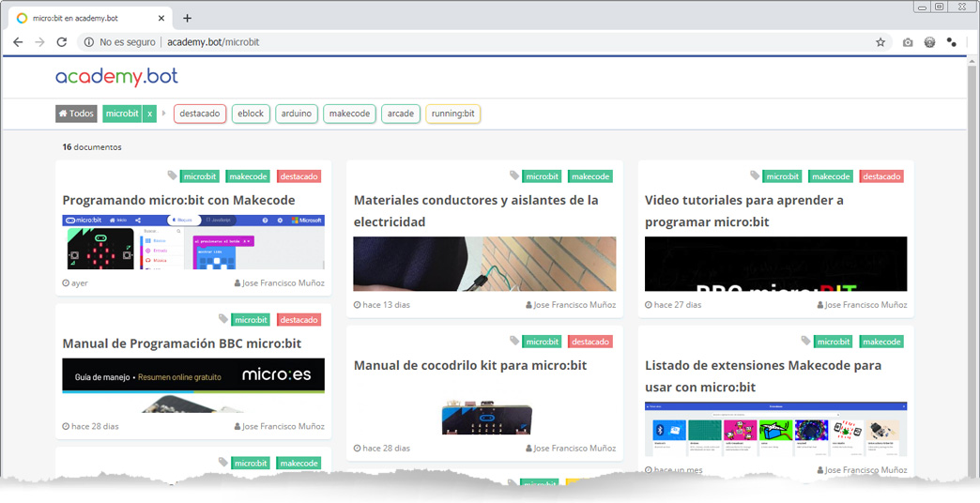Filter by the 'running:bit' tag
Screen dimensions: 980x503
pyautogui.click(x=453, y=114)
